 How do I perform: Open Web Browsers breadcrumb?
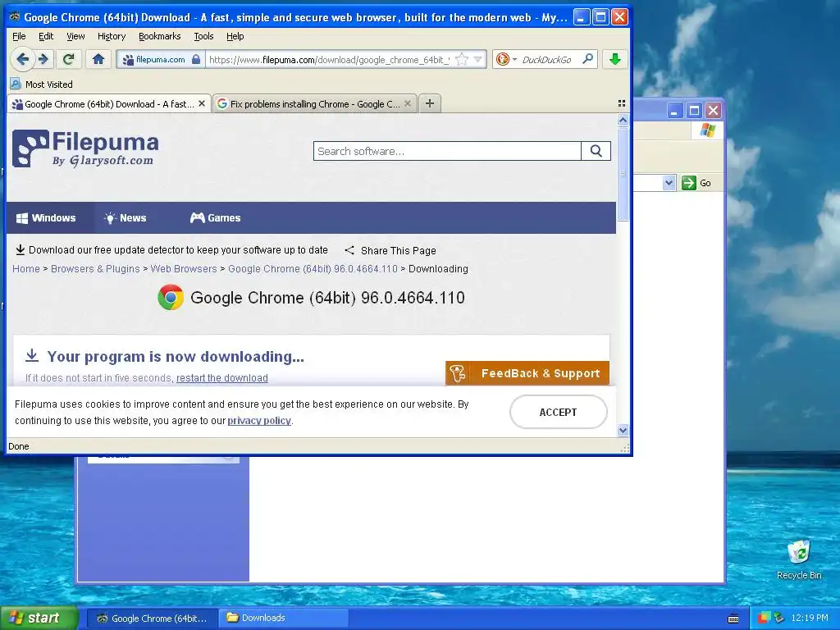point(184,269)
